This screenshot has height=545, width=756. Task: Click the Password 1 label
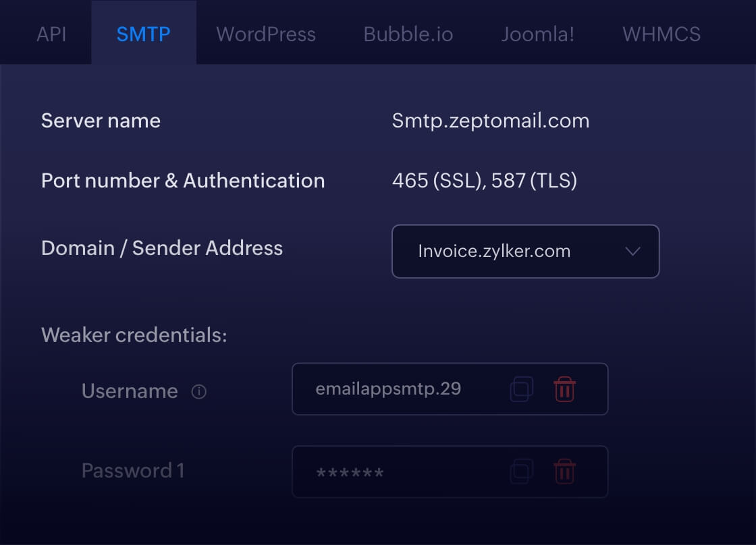coord(133,471)
